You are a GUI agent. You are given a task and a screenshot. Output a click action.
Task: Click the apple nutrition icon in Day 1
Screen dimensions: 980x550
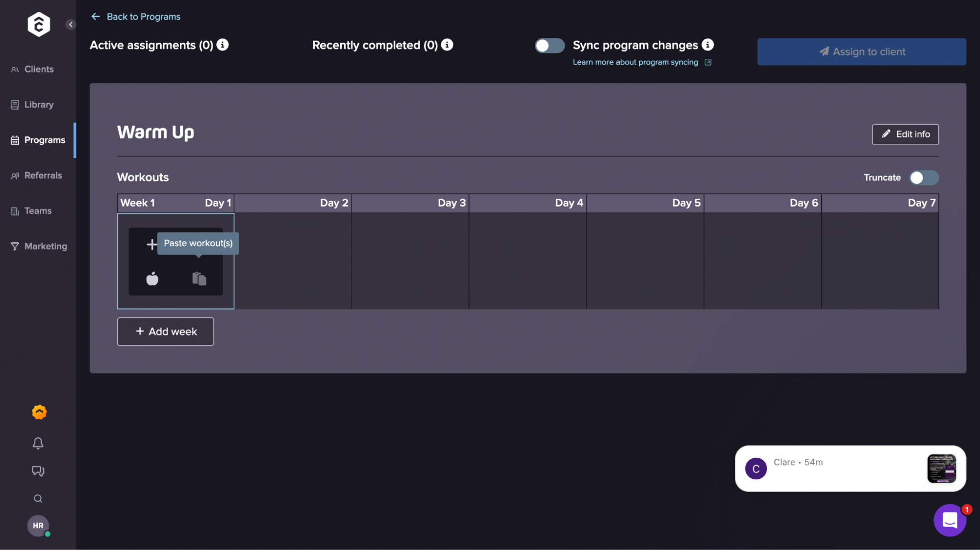(x=152, y=279)
